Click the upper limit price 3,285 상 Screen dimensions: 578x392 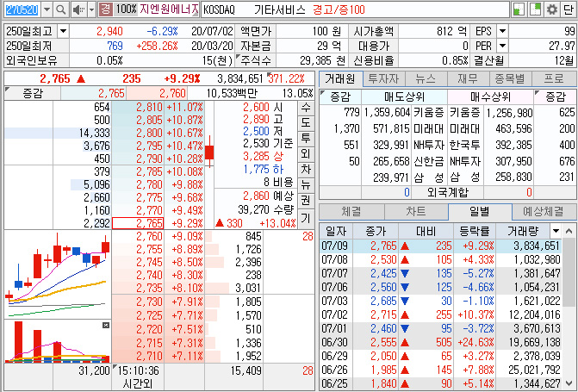pos(263,156)
